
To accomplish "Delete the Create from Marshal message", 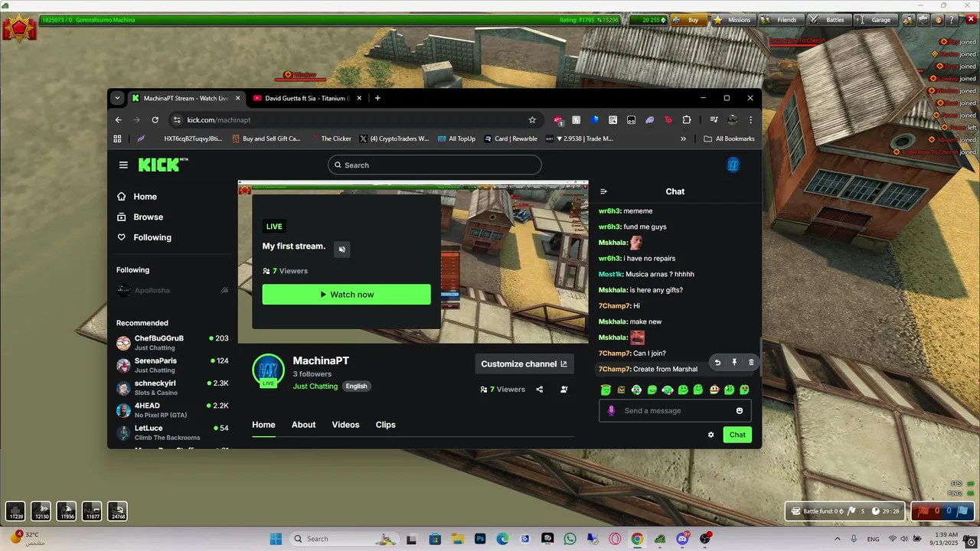I will pyautogui.click(x=751, y=363).
